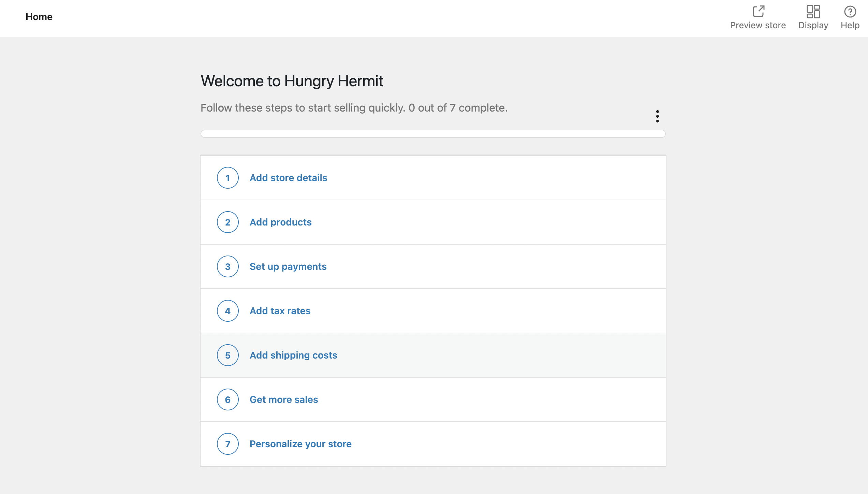
Task: Click the circled 7 next to Personalize your store
Action: (227, 444)
